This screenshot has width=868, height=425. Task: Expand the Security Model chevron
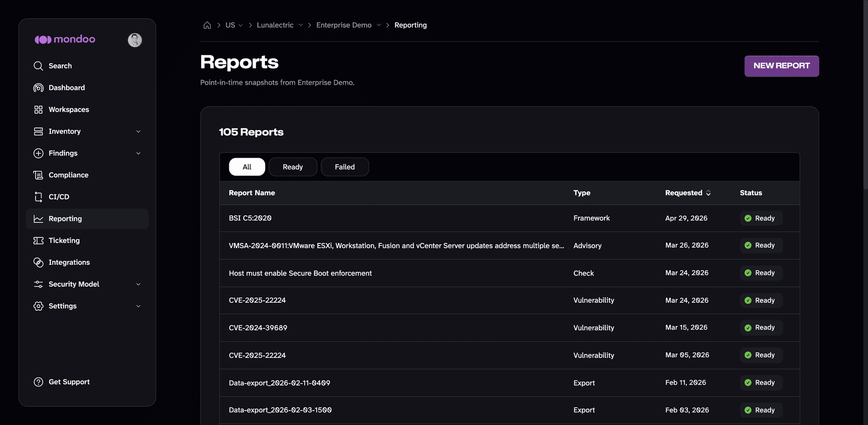[138, 284]
